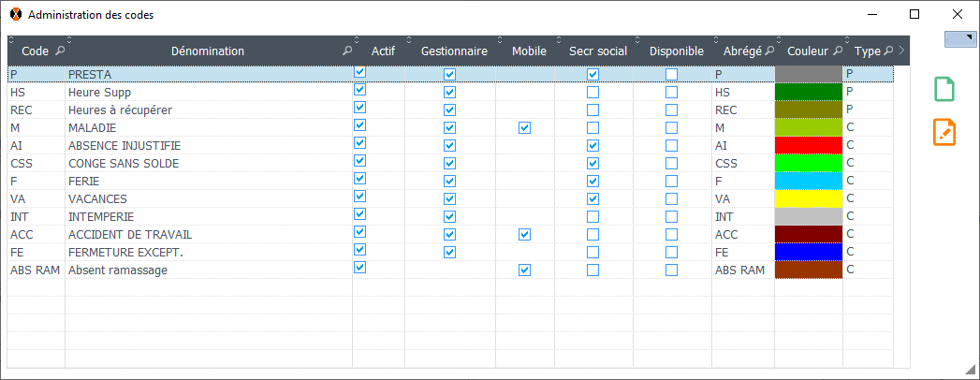Sort by the Gestionnaire column header
Image resolution: width=980 pixels, height=380 pixels.
point(454,51)
